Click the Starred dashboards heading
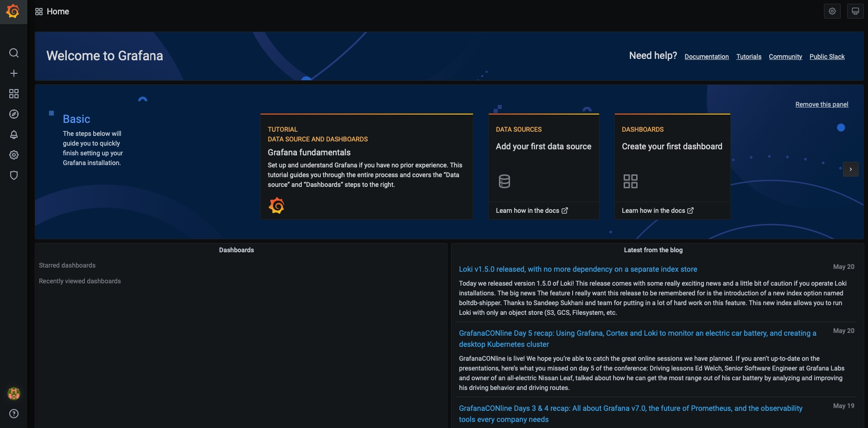Image resolution: width=868 pixels, height=428 pixels. tap(67, 265)
